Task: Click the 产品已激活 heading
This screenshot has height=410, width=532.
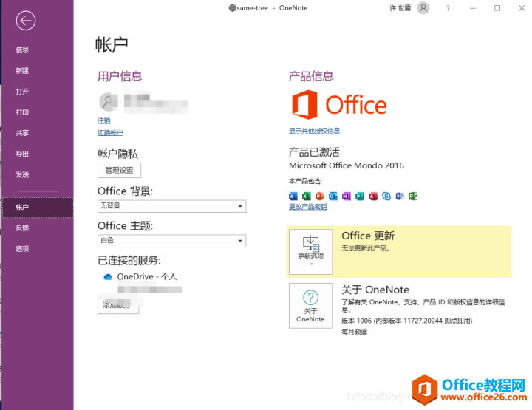Action: pyautogui.click(x=314, y=152)
